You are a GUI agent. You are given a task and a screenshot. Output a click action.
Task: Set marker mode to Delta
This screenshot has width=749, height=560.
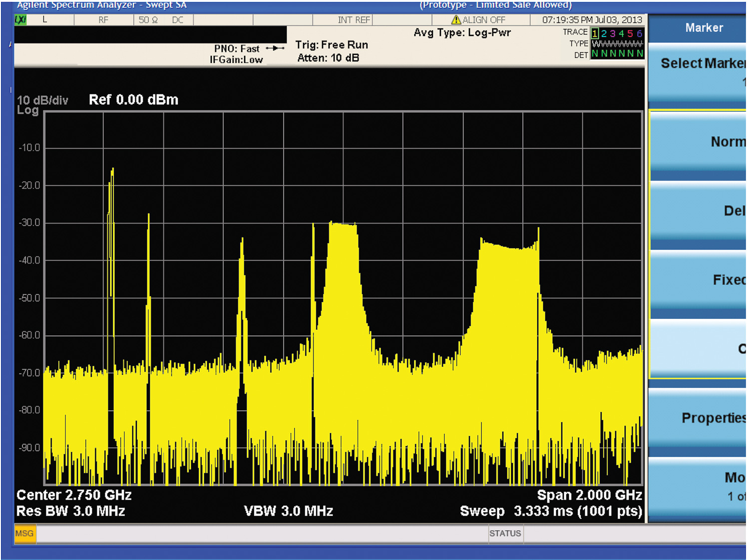(x=698, y=211)
